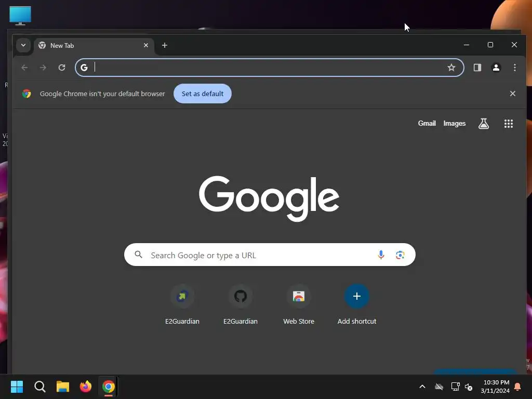Open Gmail link
The height and width of the screenshot is (399, 532).
point(427,124)
